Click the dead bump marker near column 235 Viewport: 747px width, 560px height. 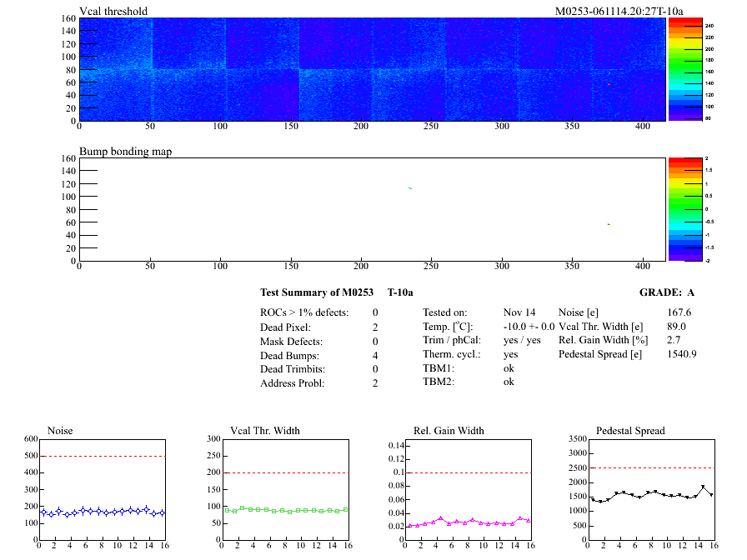click(x=410, y=188)
